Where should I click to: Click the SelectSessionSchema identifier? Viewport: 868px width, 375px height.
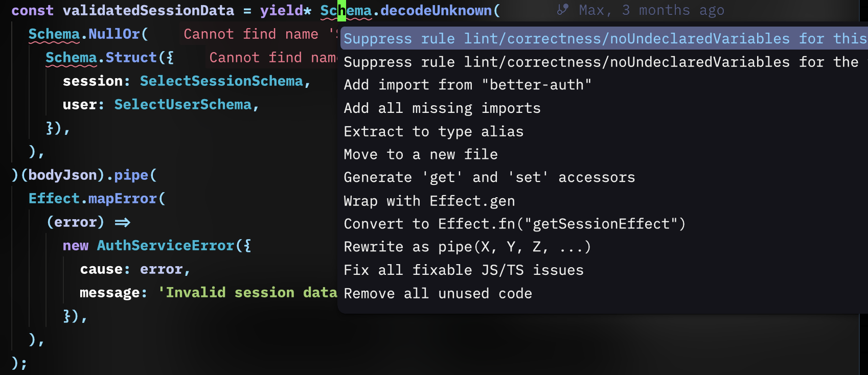[x=222, y=81]
